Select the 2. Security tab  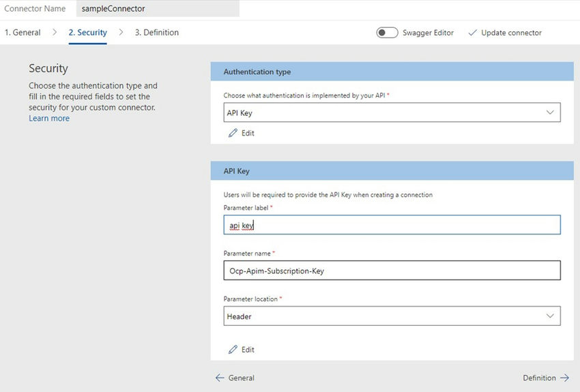click(x=87, y=32)
